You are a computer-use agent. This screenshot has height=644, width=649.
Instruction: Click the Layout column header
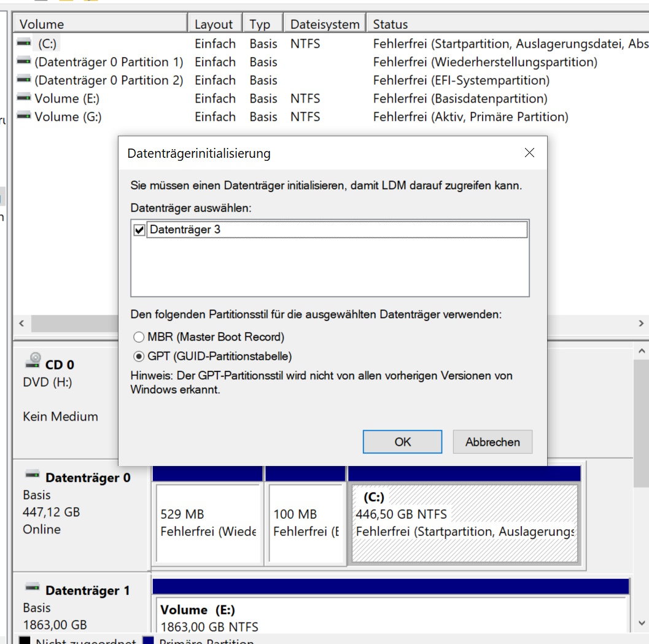tap(214, 25)
